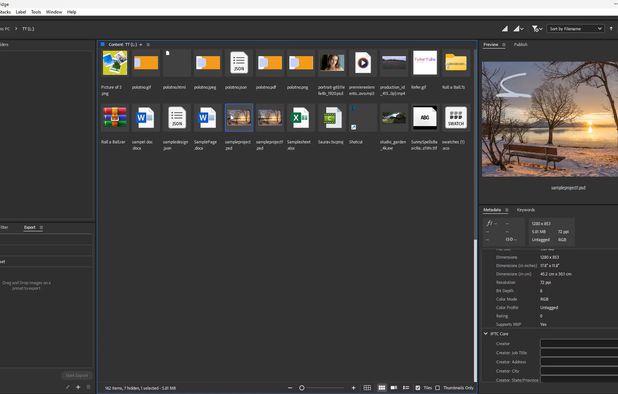
Task: Open the Sort by Filename dropdown
Action: point(575,29)
